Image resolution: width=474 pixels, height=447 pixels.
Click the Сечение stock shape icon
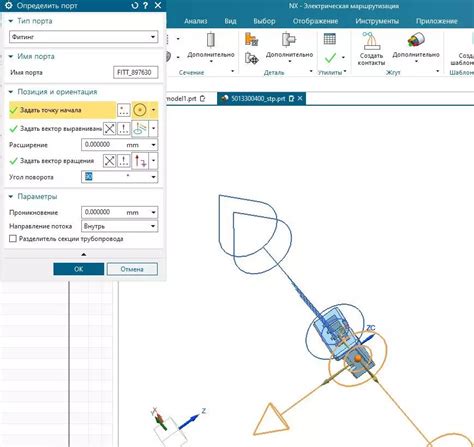pos(211,40)
